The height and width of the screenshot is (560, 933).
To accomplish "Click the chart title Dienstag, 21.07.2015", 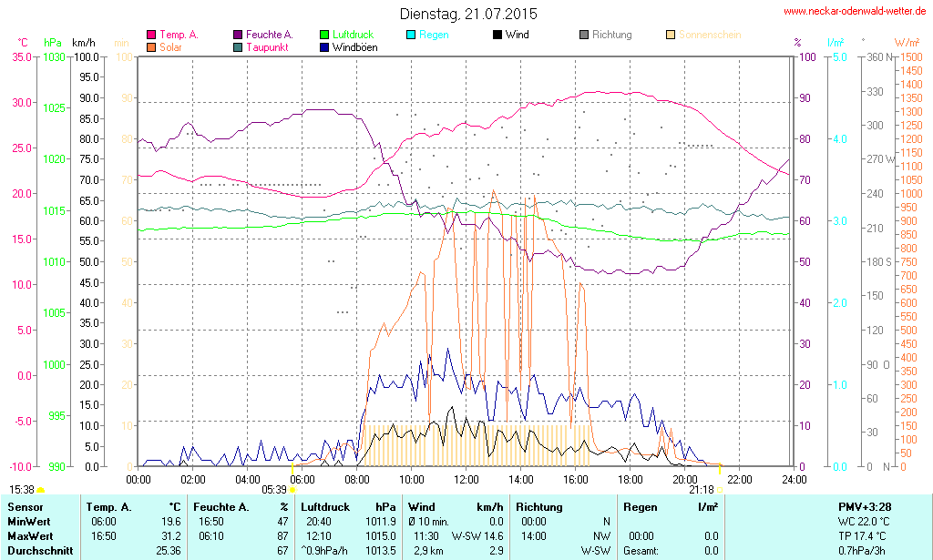I will (x=468, y=14).
